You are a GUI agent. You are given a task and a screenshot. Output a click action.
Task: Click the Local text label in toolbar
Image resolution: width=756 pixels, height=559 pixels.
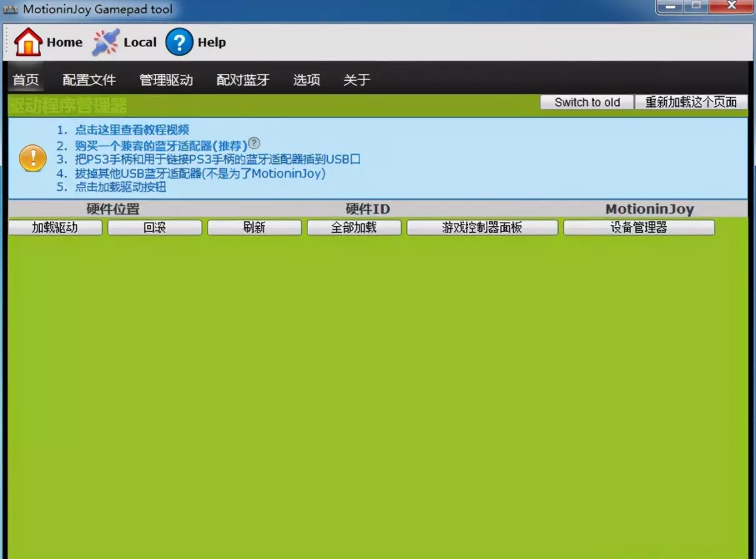coord(140,43)
